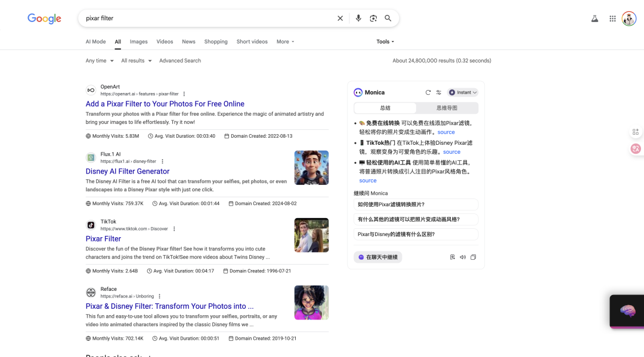Refresh Monica summary
Screen dimensions: 644x357
tap(428, 92)
